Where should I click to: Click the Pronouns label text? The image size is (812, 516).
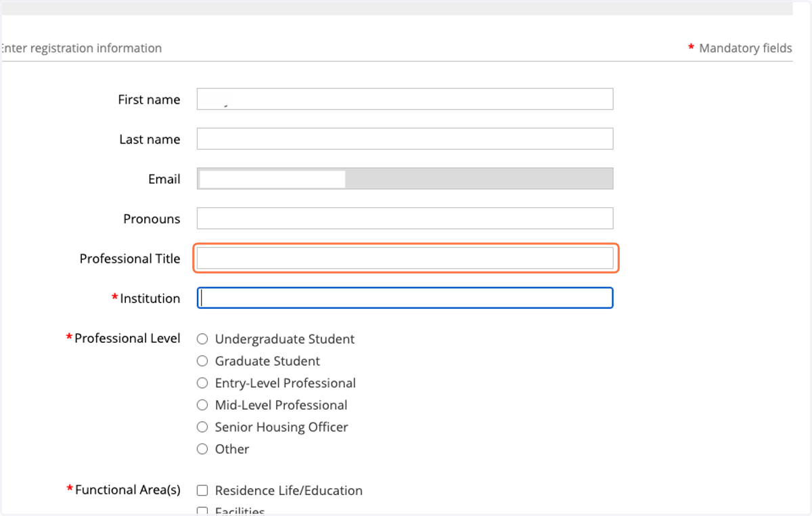152,219
